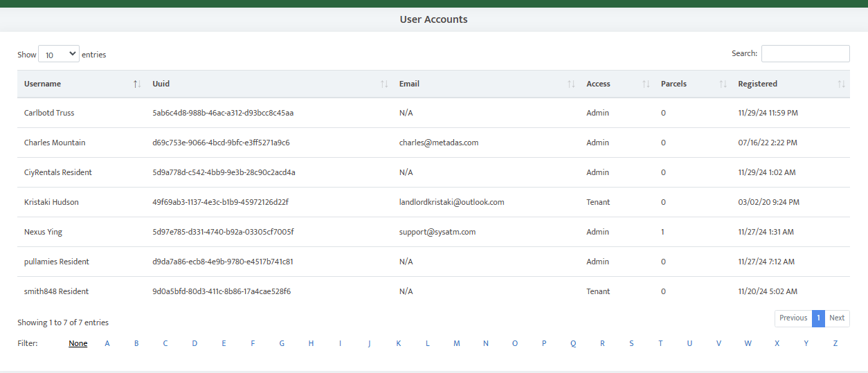
Task: Sort by Email using sort arrows
Action: click(571, 84)
